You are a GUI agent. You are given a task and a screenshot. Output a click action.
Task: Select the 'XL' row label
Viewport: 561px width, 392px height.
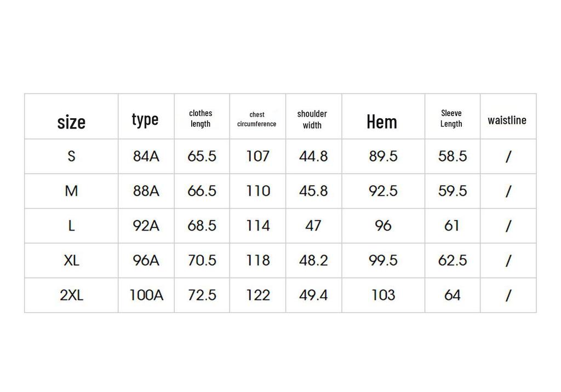point(71,261)
